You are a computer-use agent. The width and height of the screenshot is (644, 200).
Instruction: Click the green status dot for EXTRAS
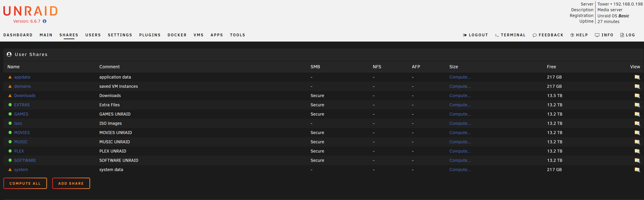[x=10, y=105]
